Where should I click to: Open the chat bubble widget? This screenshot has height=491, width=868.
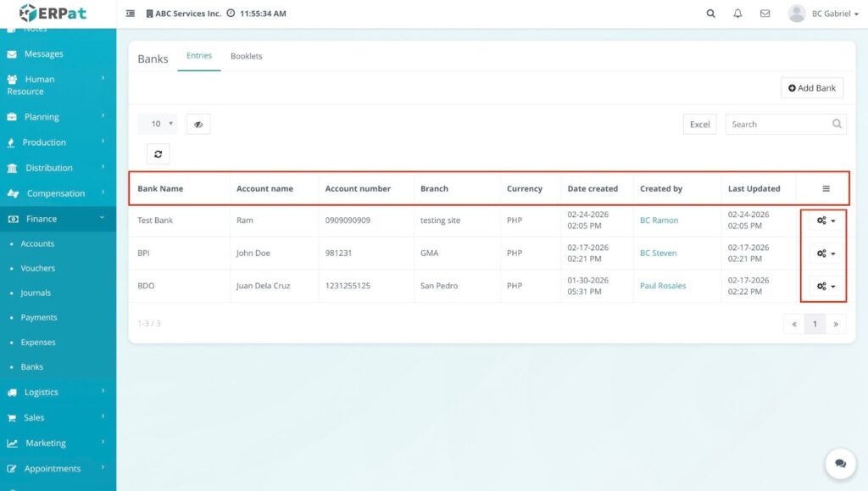(840, 464)
